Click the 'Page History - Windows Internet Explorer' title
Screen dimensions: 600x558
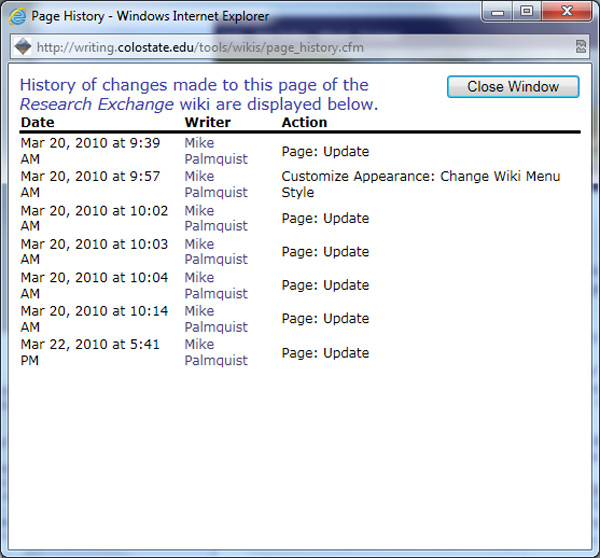point(150,16)
